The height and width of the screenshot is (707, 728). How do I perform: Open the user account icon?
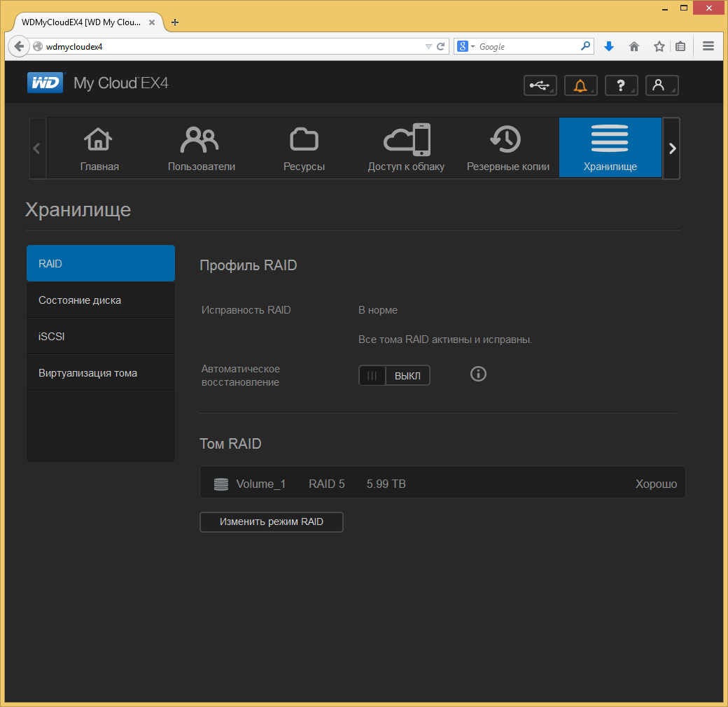[x=661, y=85]
